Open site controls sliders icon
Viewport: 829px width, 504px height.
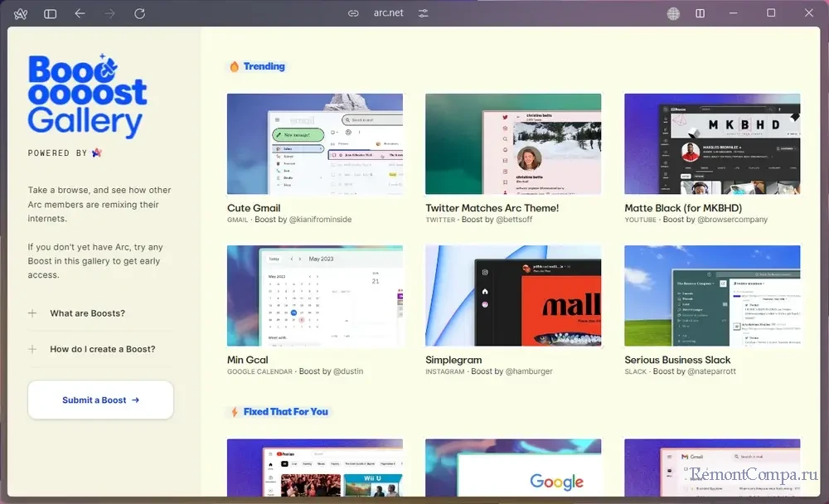pos(424,14)
